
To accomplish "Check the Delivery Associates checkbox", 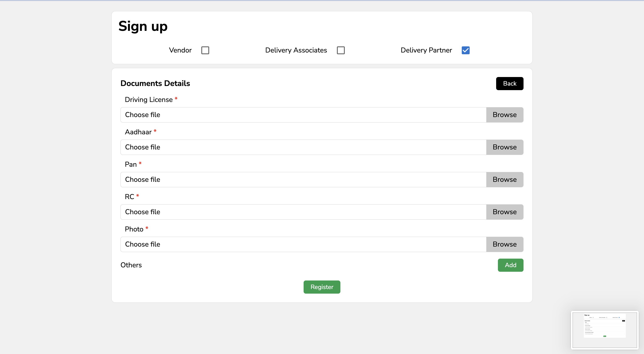I will (x=340, y=50).
